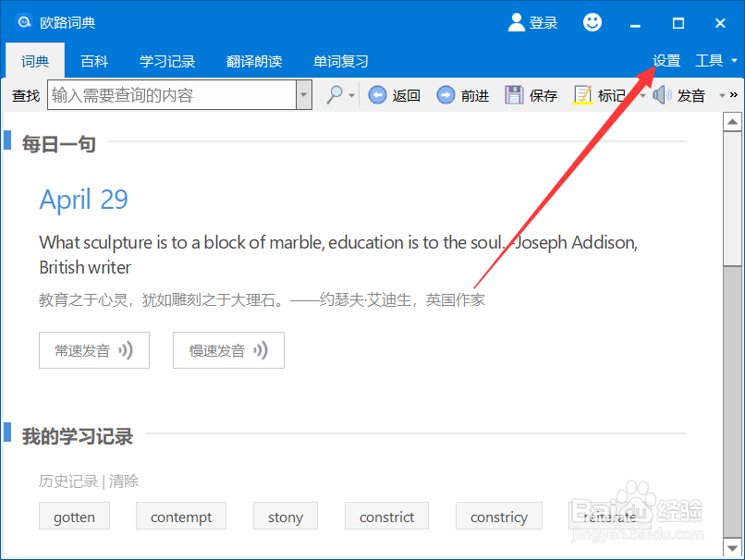
Task: Open the 工具 menu dropdown
Action: click(x=734, y=61)
